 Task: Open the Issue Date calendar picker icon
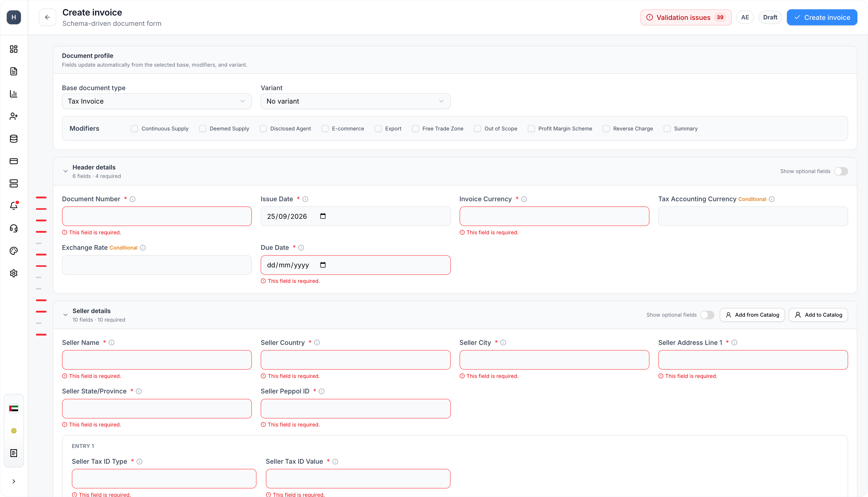323,216
